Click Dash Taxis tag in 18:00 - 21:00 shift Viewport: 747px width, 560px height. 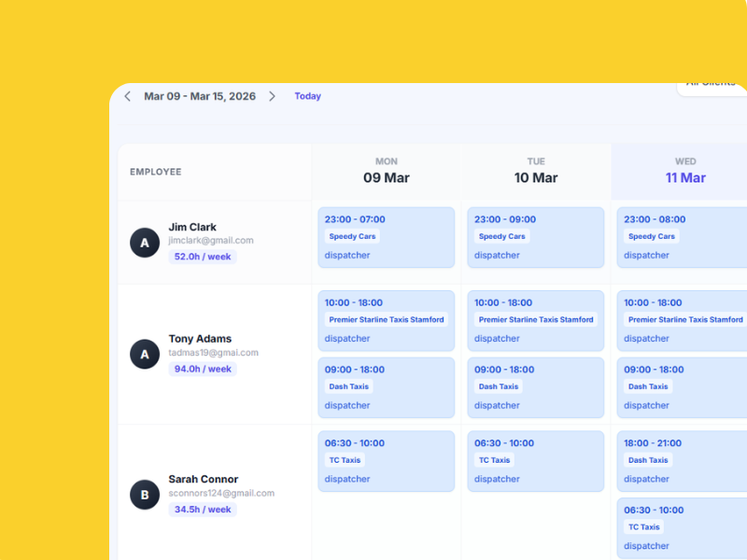click(x=648, y=460)
